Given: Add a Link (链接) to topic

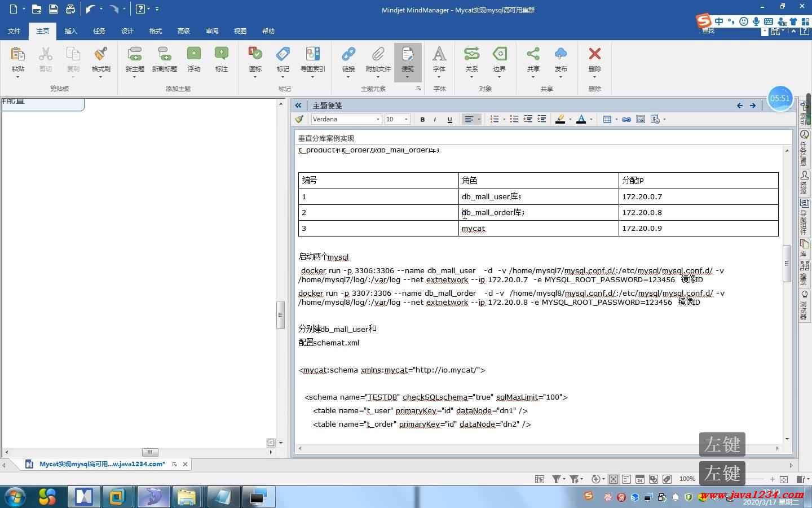Looking at the screenshot, I should pos(348,54).
